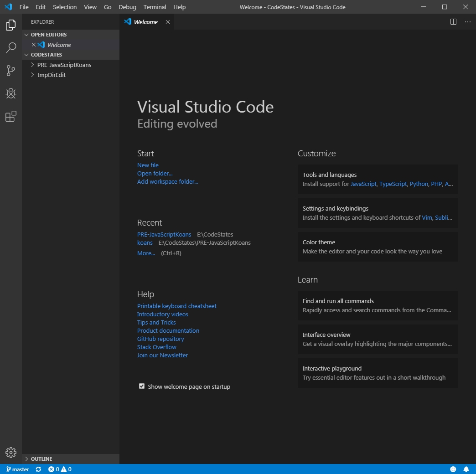Open the Manage gear icon
This screenshot has width=476, height=474.
10,453
